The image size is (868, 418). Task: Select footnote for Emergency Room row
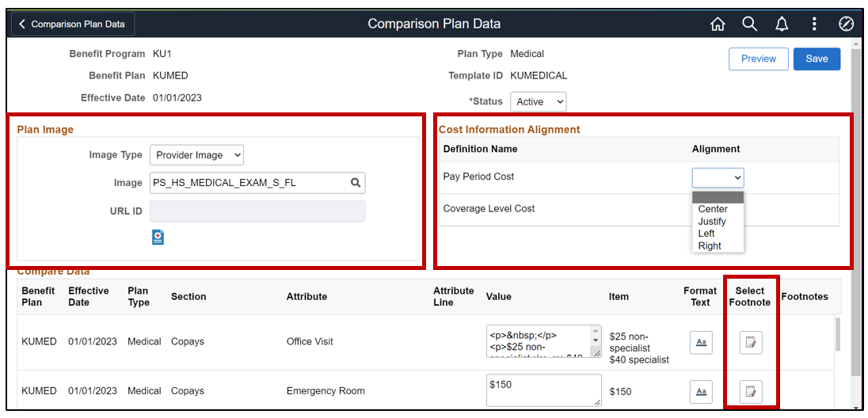pos(751,391)
